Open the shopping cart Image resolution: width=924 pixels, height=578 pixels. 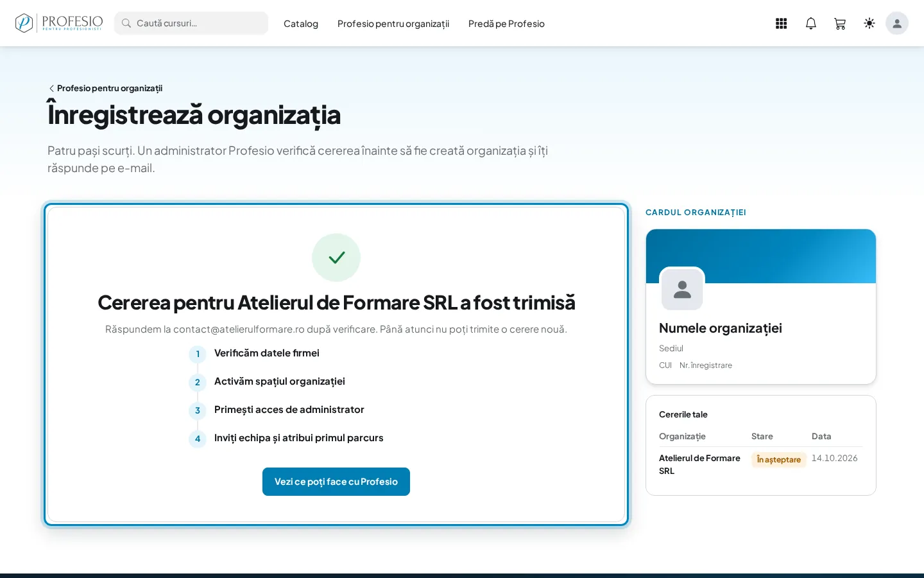pos(840,24)
